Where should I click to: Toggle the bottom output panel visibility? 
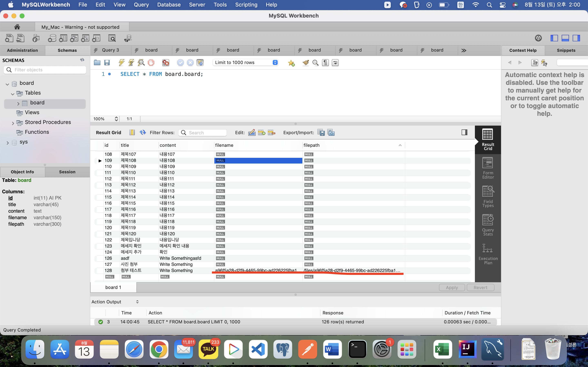pyautogui.click(x=565, y=38)
